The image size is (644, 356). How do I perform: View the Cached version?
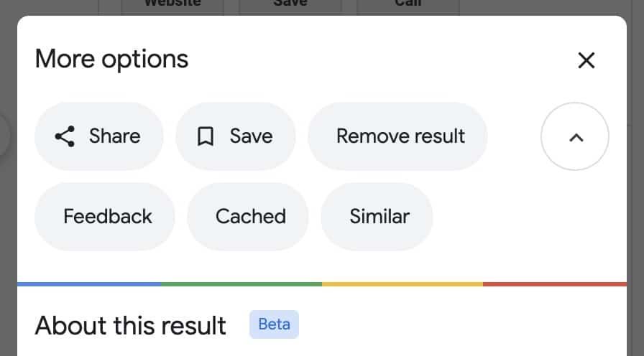tap(248, 217)
